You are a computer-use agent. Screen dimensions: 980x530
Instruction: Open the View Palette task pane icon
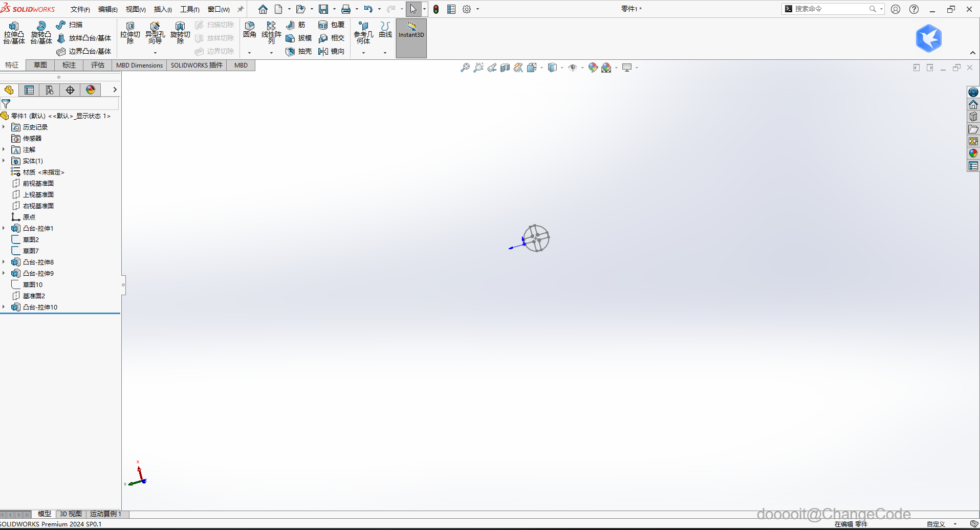point(973,141)
